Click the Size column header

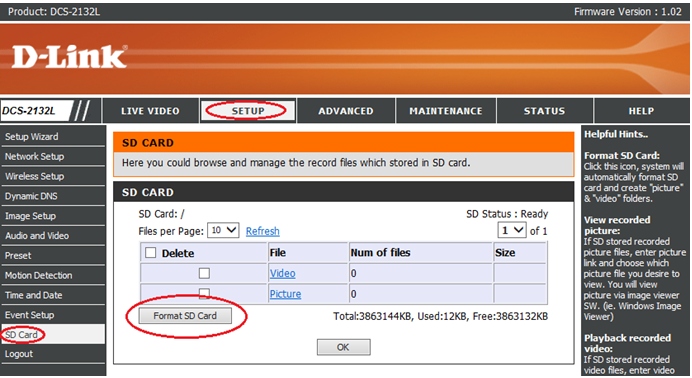[x=505, y=253]
